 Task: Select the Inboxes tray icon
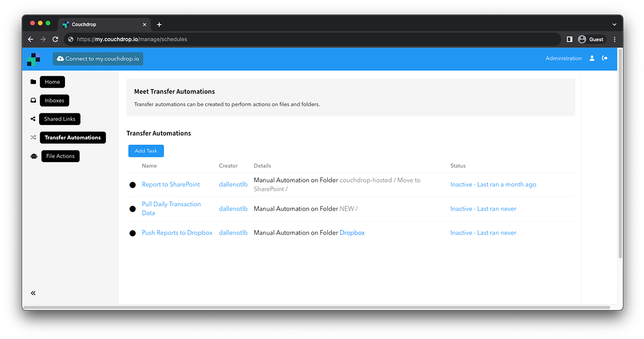coord(33,100)
